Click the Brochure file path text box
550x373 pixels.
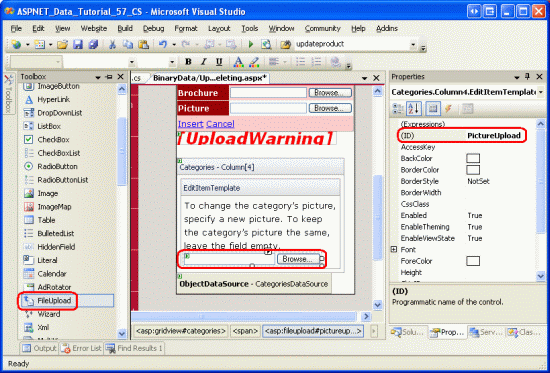[x=268, y=93]
